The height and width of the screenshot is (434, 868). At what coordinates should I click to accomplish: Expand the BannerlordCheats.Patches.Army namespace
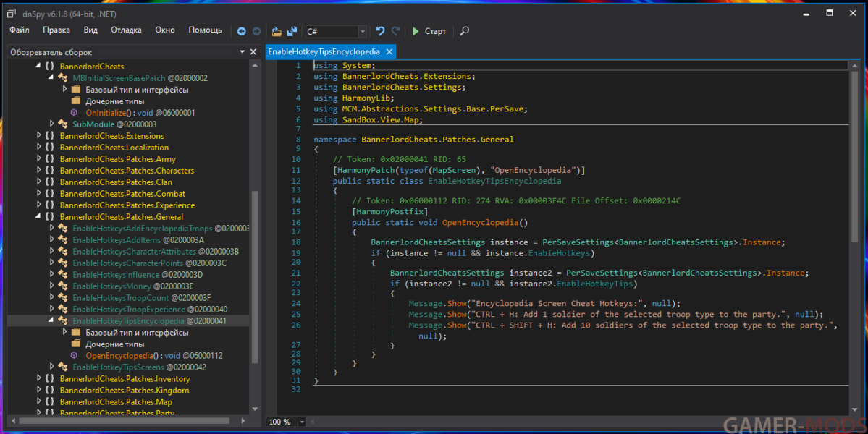[39, 158]
